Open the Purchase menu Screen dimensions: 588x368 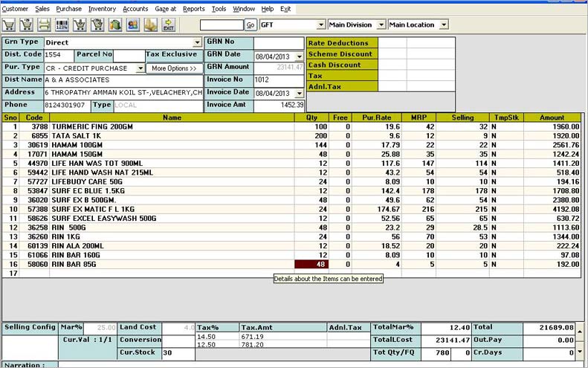[x=69, y=9]
